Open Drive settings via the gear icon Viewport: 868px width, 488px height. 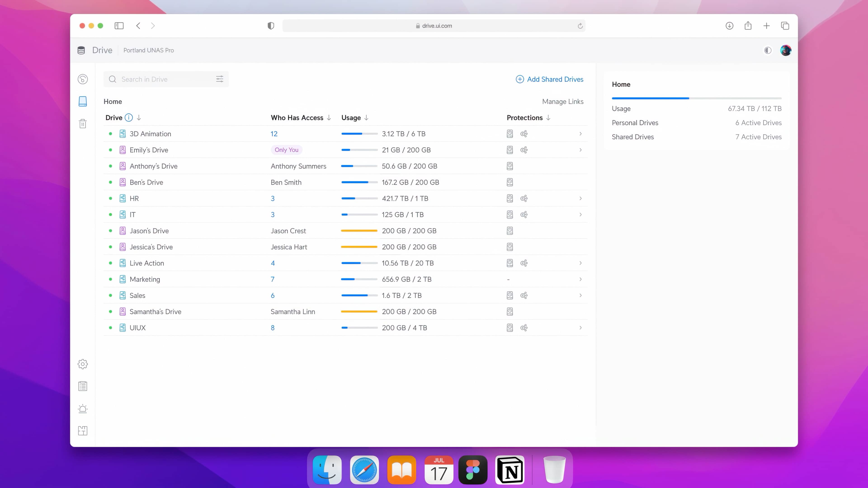(x=83, y=364)
